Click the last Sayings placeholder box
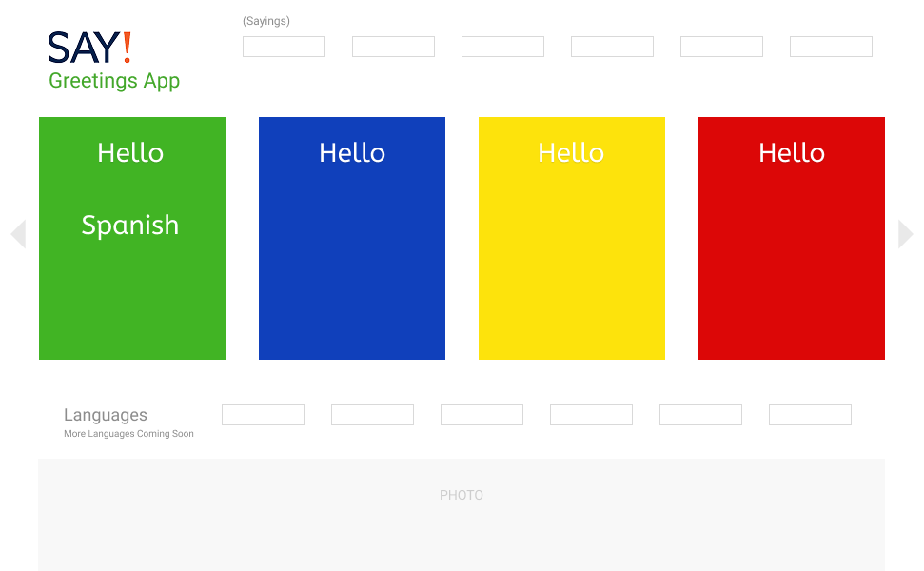924x571 pixels. pos(831,47)
